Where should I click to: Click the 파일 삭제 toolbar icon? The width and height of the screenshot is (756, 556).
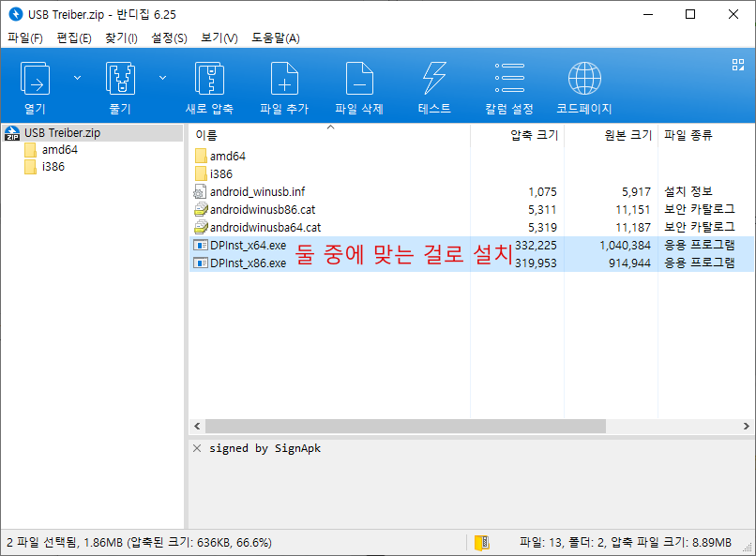coord(359,78)
